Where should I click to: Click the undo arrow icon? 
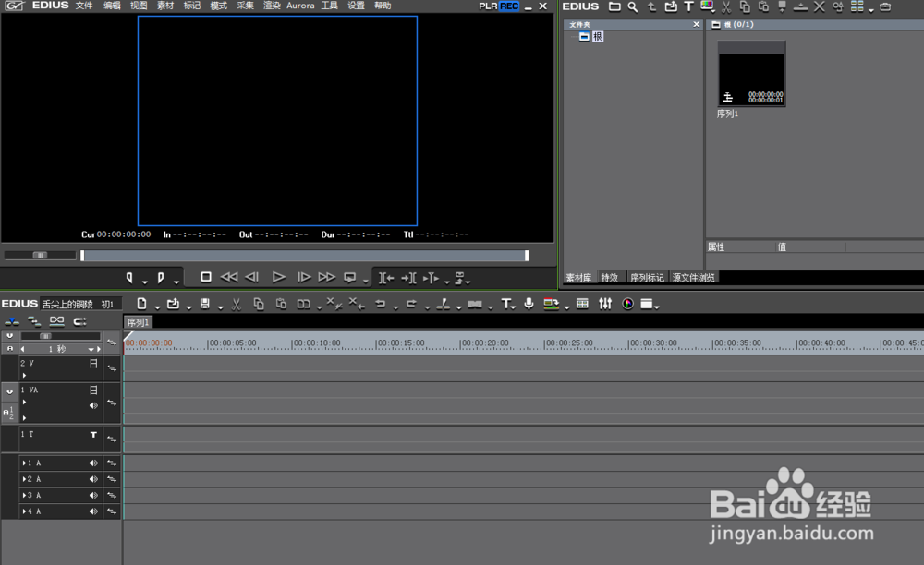[x=380, y=304]
